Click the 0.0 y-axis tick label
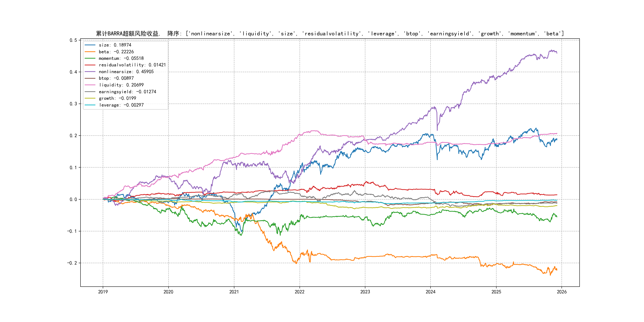Screen dimensions: 644x322 coord(73,199)
